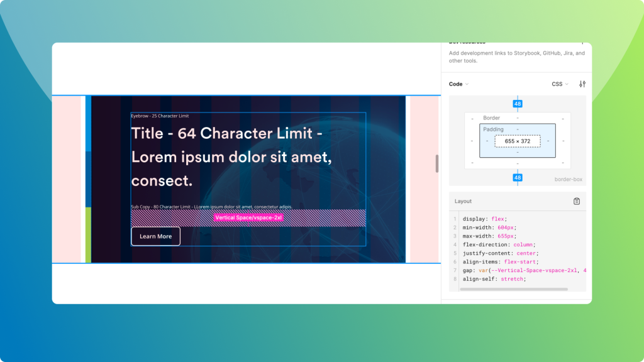Click the align-self: stretch code line
The height and width of the screenshot is (362, 644).
494,279
